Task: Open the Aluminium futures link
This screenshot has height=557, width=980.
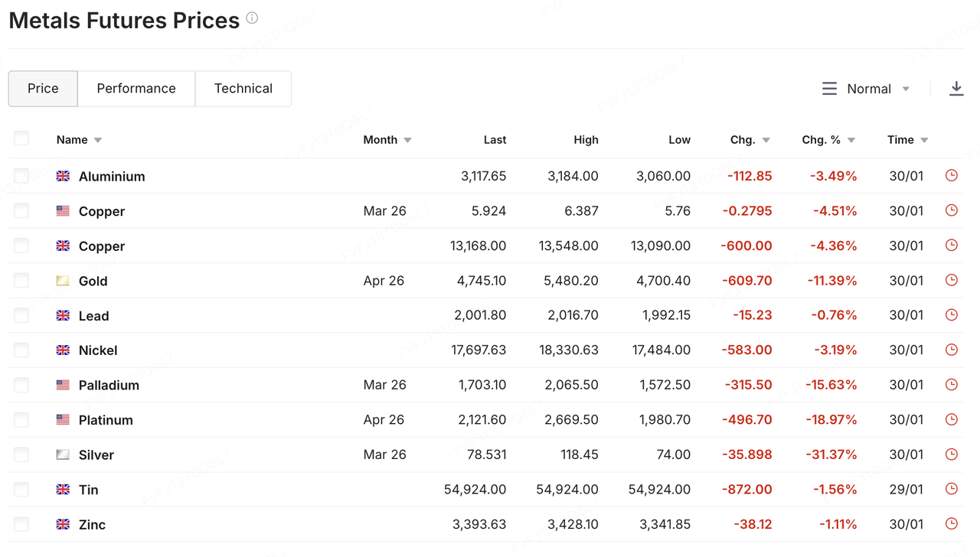Action: click(x=112, y=177)
